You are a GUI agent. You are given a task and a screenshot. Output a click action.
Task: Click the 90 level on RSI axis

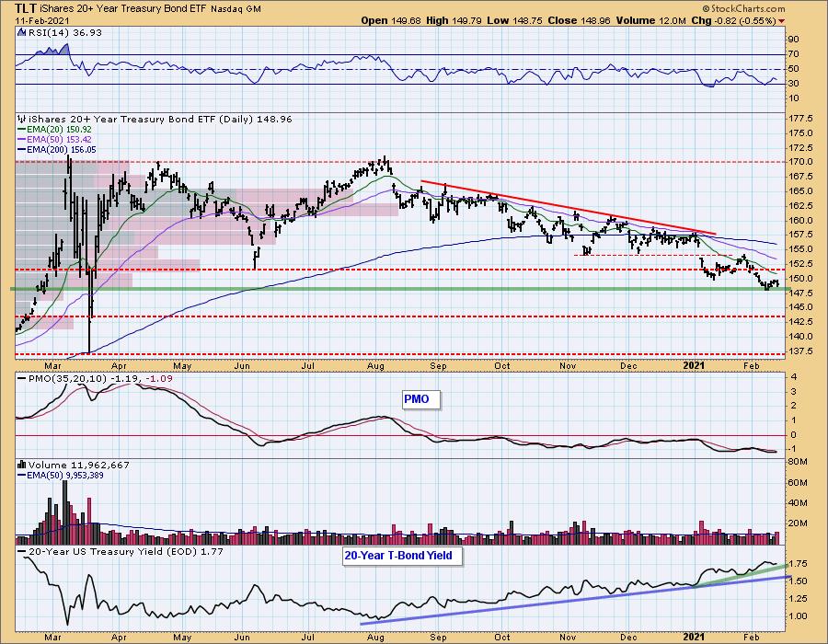coord(793,39)
